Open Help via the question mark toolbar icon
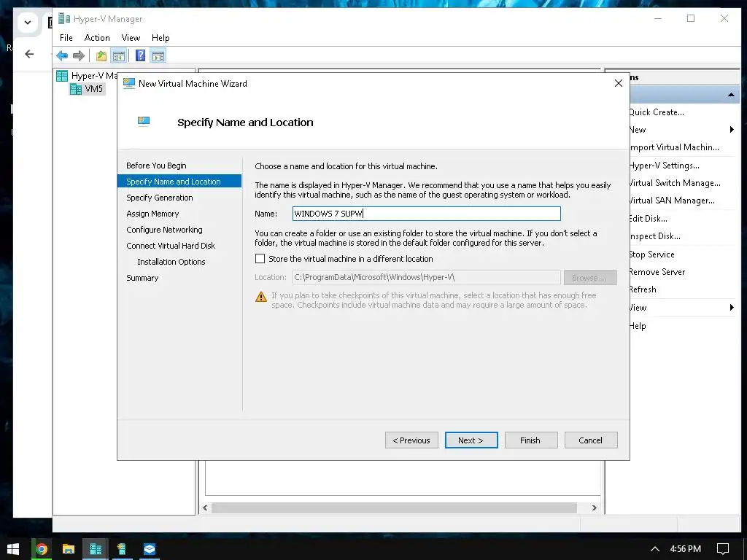747x560 pixels. [140, 55]
